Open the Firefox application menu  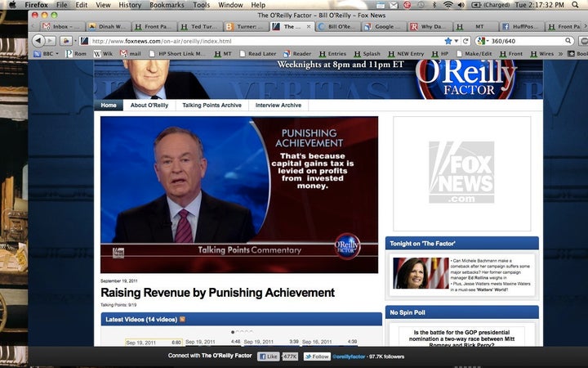pos(37,5)
